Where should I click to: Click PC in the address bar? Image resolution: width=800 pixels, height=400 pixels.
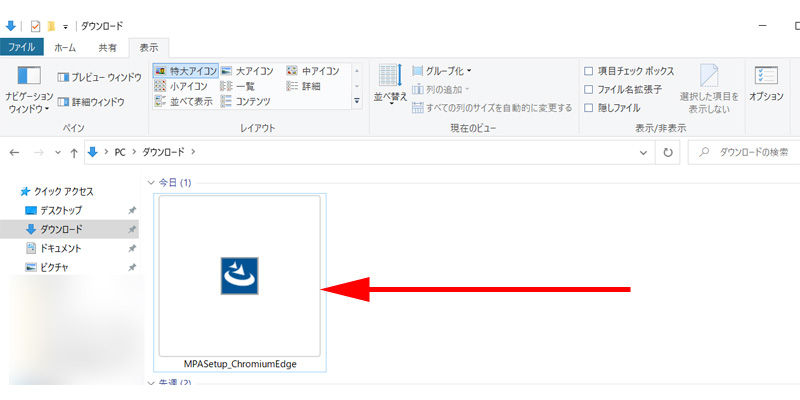(x=120, y=152)
